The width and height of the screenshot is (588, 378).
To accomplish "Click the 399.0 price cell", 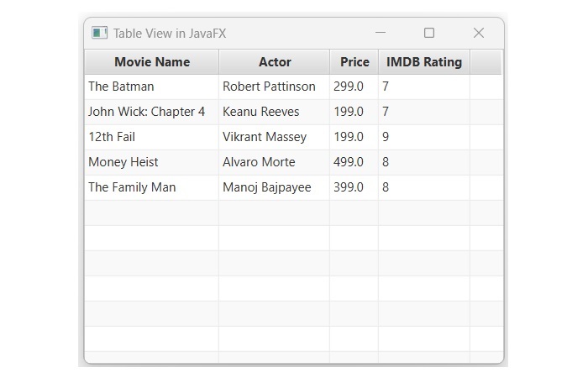I will pos(349,187).
